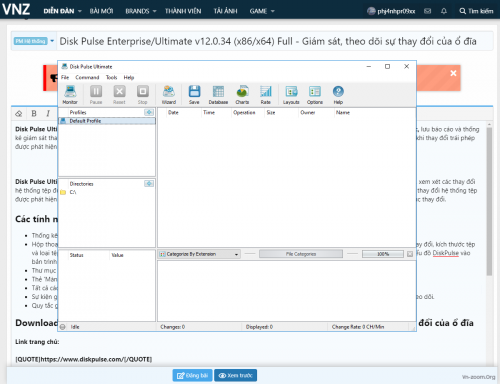500x384 pixels.
Task: Open the forum alerts bell icon
Action: (x=444, y=11)
